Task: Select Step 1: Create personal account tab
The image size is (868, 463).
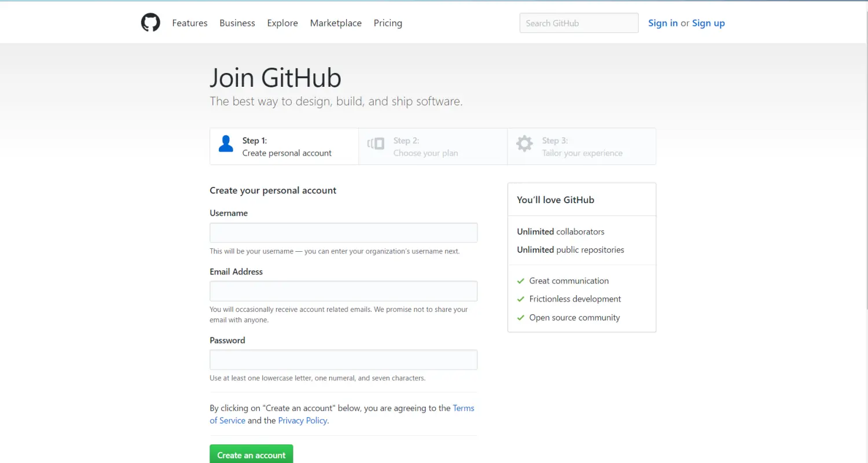Action: point(284,146)
